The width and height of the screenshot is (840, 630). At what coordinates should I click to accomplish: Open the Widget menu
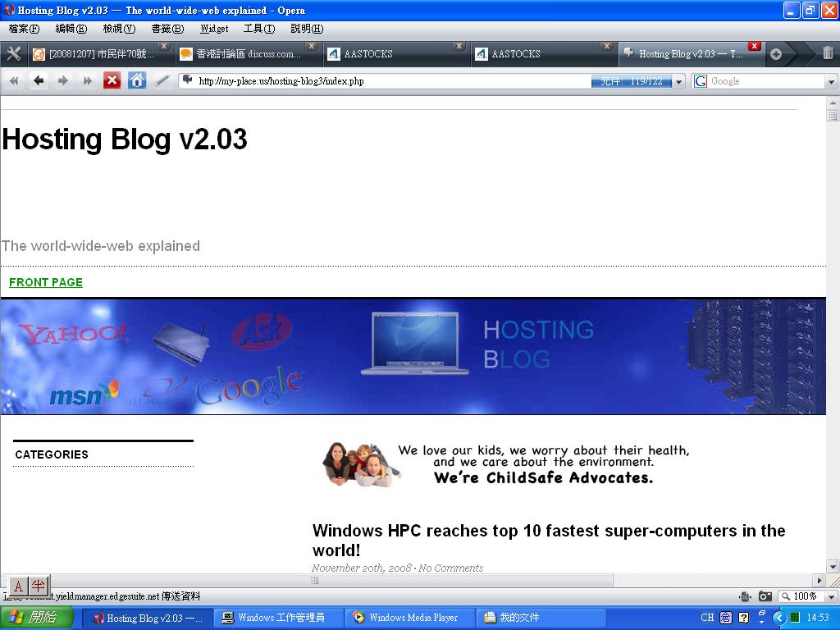214,29
